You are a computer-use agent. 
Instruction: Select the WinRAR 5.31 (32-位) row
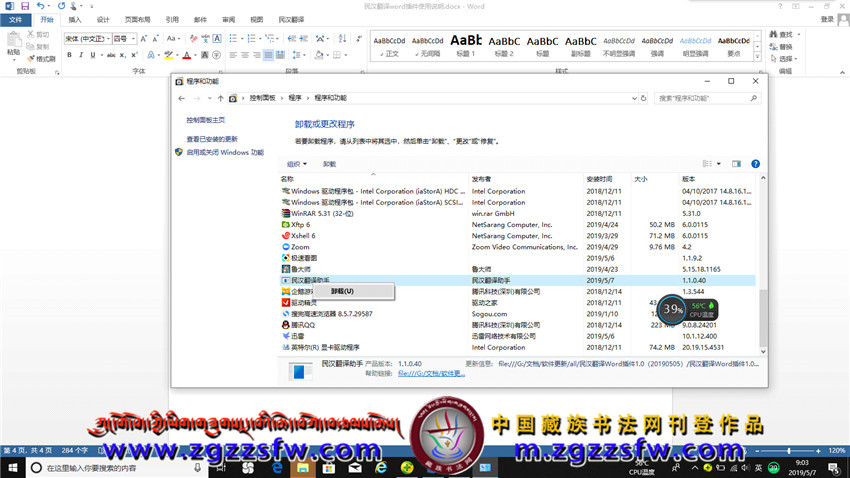tap(517, 214)
